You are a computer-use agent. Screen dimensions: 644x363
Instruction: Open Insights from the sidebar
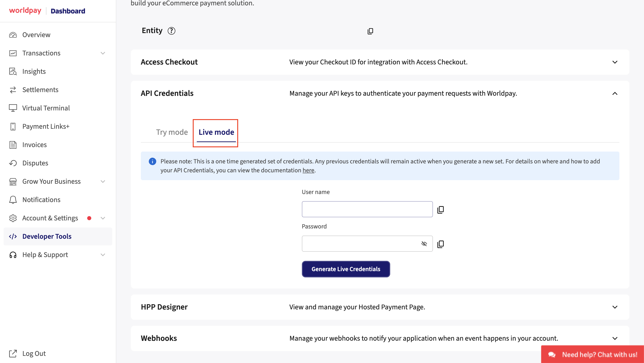tap(34, 72)
